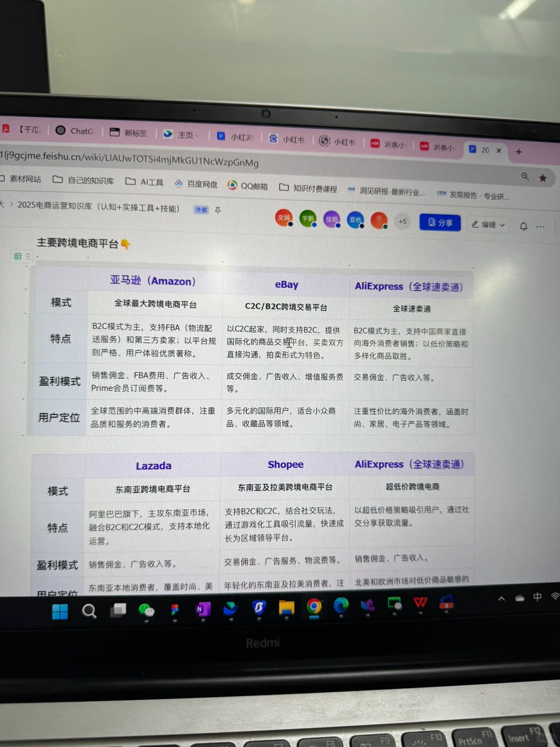Screen dimensions: 560x747
Task: Show the +5 more collaborators
Action: click(x=402, y=222)
